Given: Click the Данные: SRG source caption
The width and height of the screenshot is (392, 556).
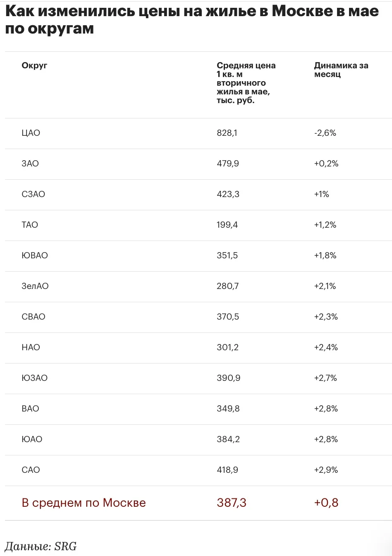Looking at the screenshot, I should pyautogui.click(x=41, y=546).
